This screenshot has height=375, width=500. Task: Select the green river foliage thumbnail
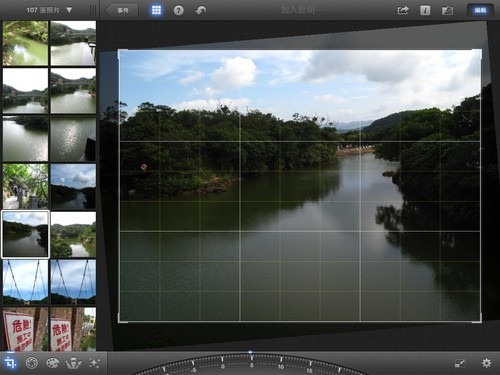pyautogui.click(x=25, y=43)
